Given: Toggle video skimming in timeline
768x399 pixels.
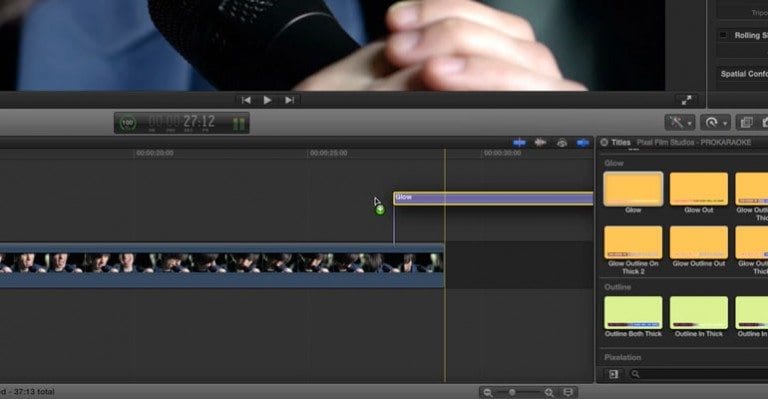Looking at the screenshot, I should pos(519,142).
